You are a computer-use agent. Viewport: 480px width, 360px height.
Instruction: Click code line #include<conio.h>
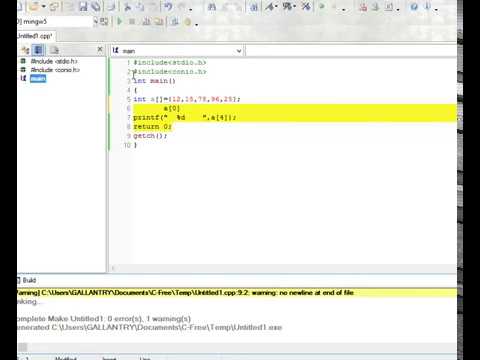pos(170,72)
